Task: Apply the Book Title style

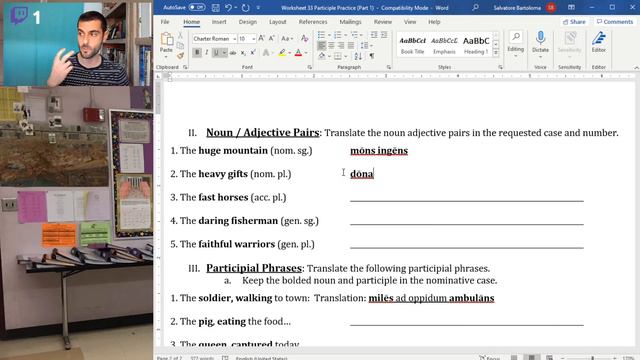Action: click(x=412, y=45)
